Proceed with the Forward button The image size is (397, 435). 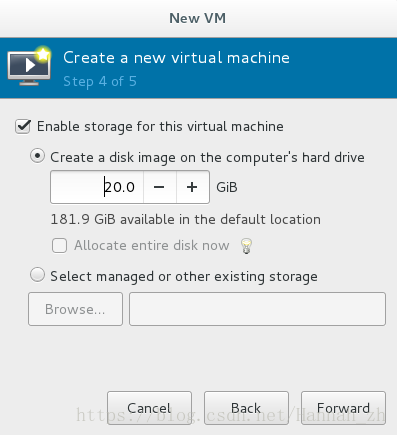point(343,408)
